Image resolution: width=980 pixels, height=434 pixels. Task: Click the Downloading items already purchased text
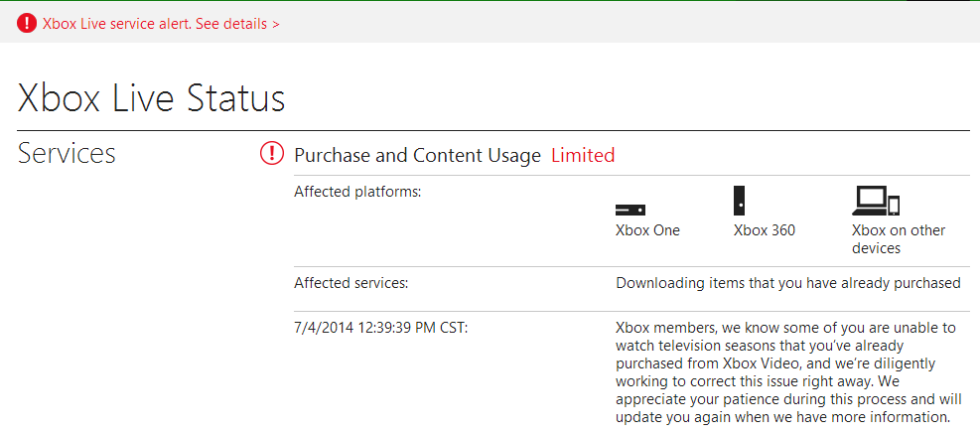[787, 283]
